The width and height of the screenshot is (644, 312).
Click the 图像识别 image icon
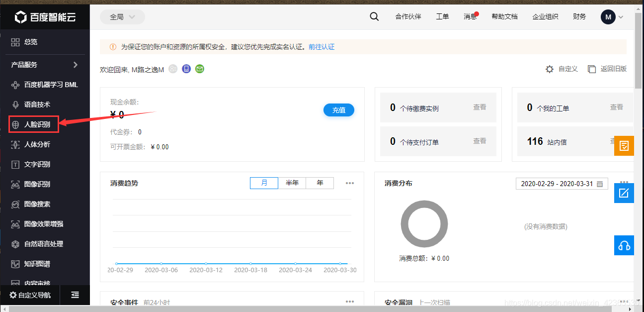click(x=15, y=184)
